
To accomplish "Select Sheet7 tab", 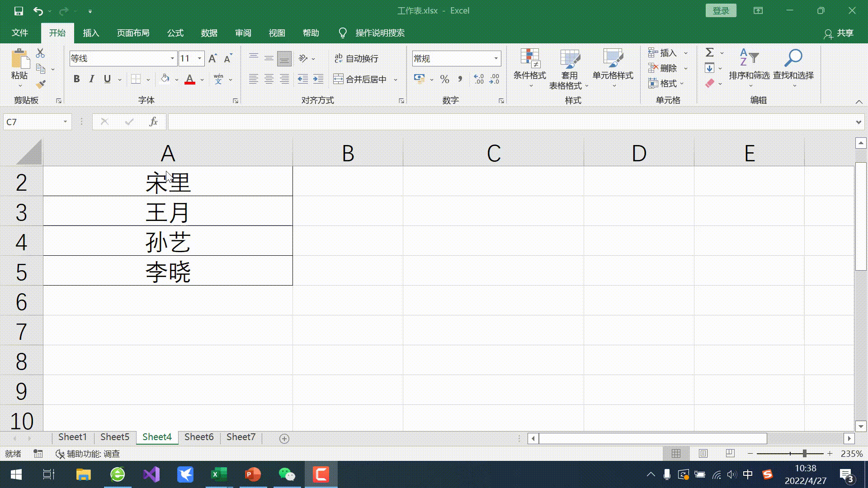I will (x=241, y=437).
